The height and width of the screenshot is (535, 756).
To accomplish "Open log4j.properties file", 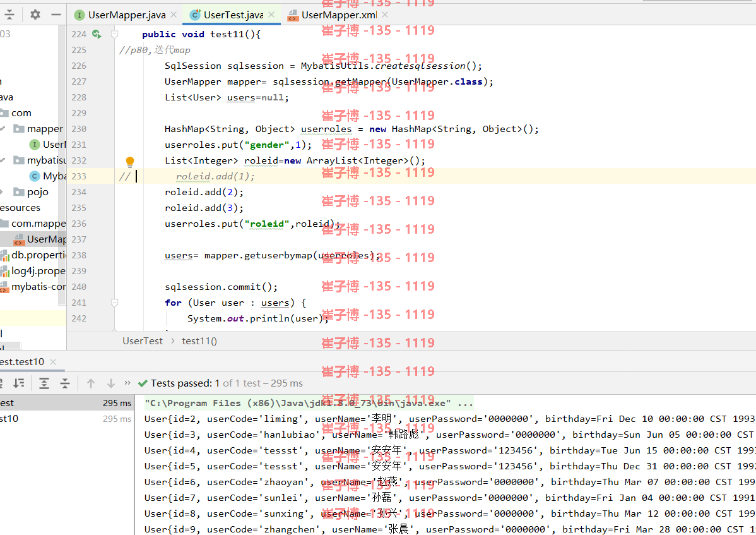I will coord(33,270).
